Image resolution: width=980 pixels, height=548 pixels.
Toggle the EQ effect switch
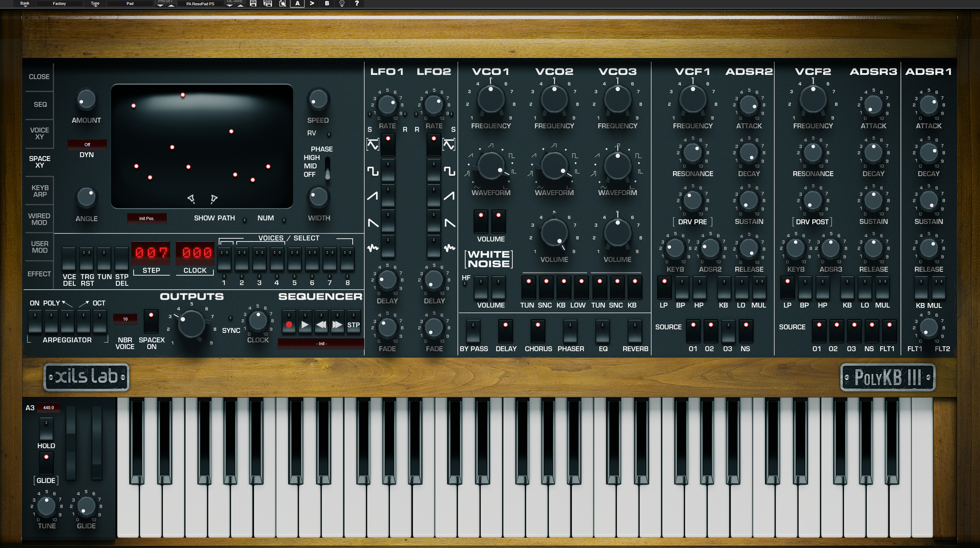click(603, 331)
